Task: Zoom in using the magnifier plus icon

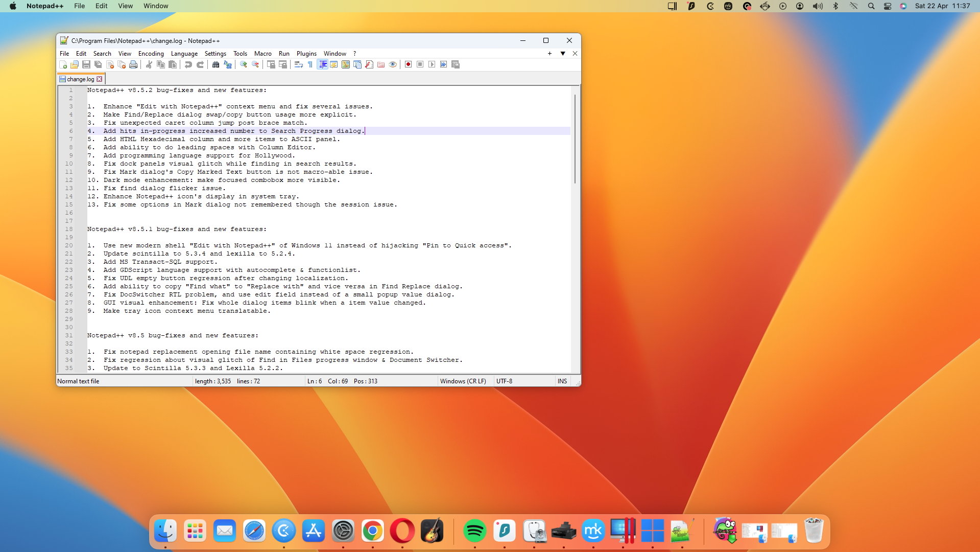Action: (x=244, y=64)
